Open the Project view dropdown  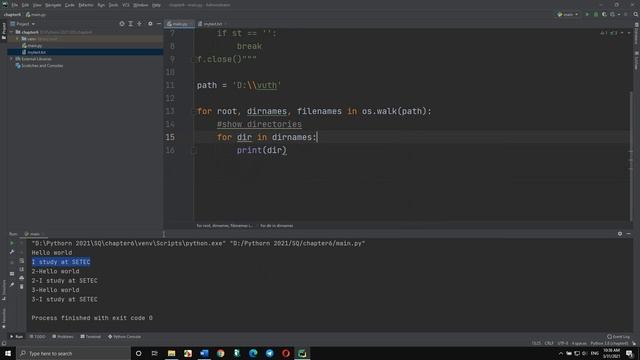click(22, 24)
